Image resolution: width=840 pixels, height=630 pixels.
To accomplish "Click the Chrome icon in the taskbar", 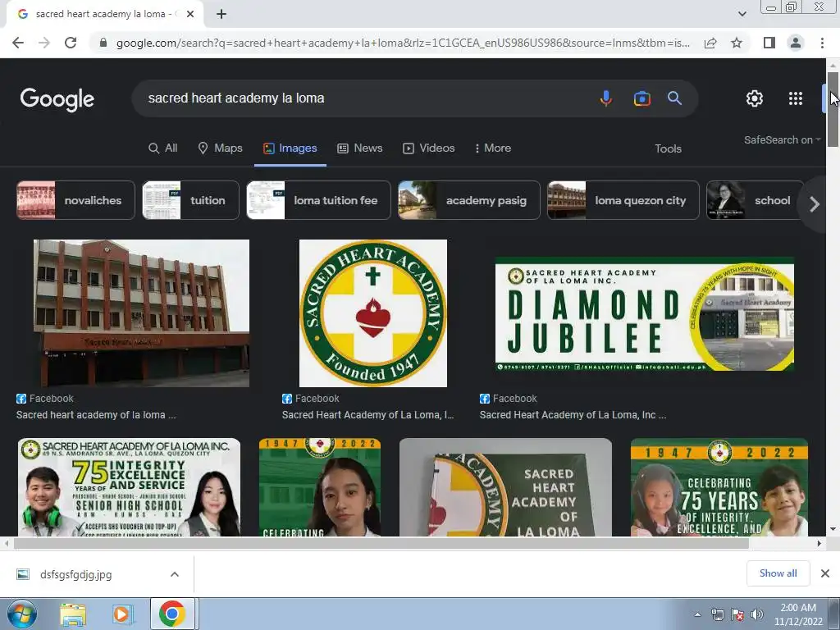I will (x=172, y=614).
